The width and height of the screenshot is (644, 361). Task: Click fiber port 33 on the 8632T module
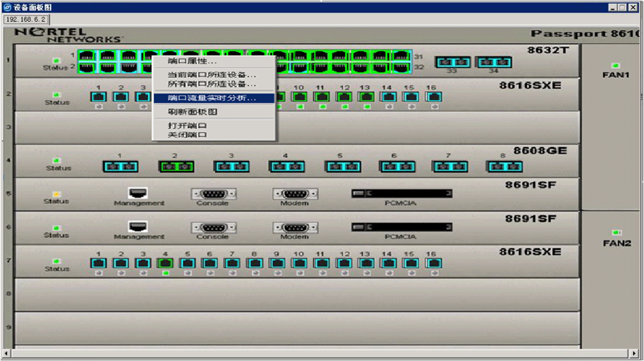(452, 62)
